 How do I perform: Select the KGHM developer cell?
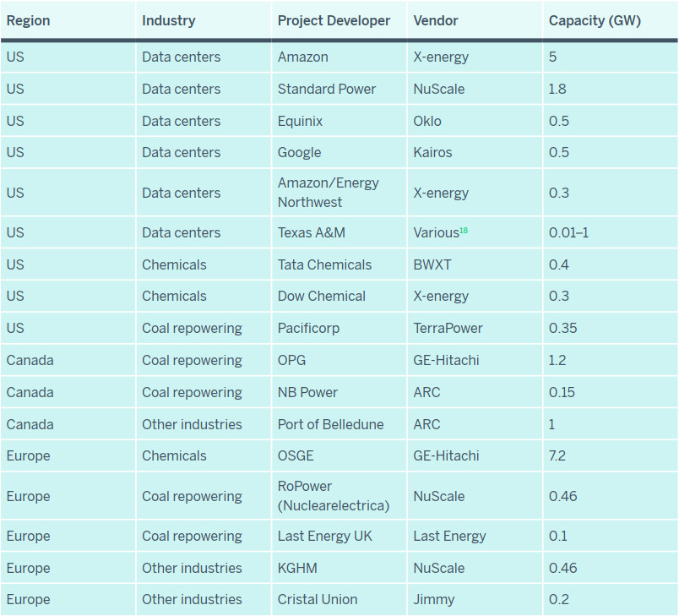click(297, 568)
